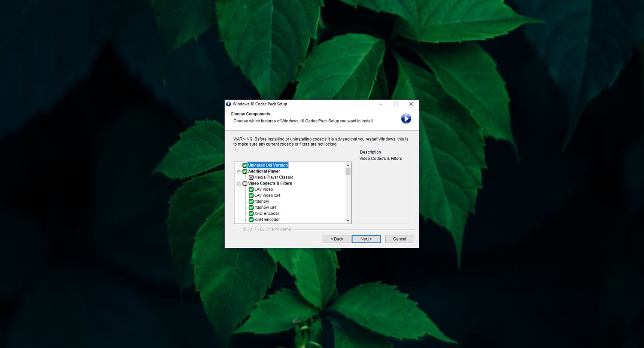Cancel the codec pack setup
The image size is (644, 348).
point(400,239)
